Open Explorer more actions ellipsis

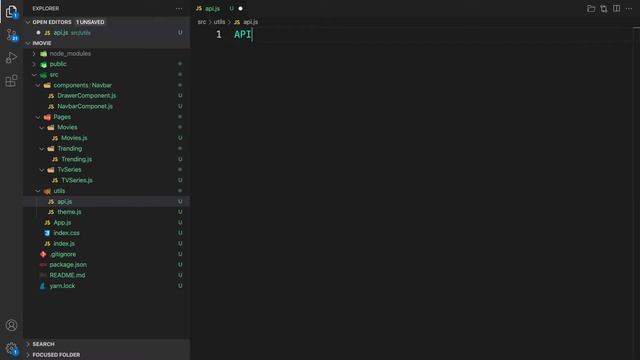pos(179,9)
